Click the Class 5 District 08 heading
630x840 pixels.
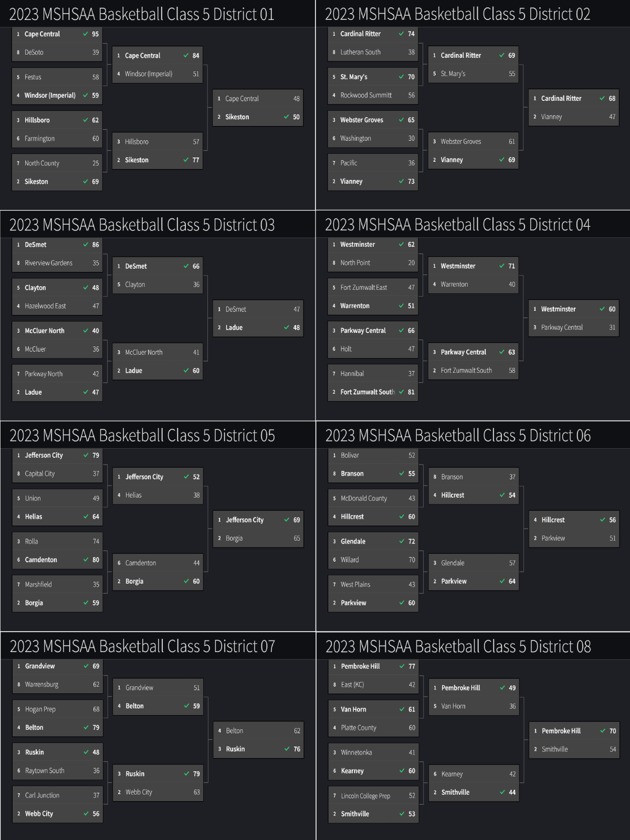click(x=458, y=647)
